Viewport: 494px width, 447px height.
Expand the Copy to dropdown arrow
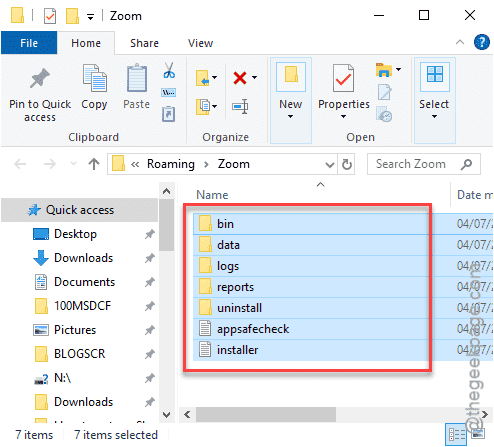tap(215, 107)
